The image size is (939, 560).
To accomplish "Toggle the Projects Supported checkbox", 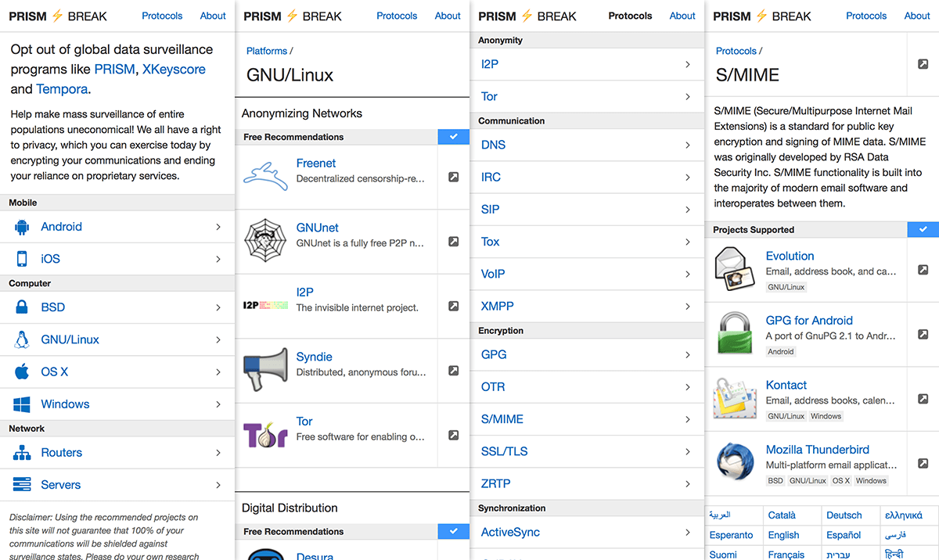I will [x=923, y=230].
